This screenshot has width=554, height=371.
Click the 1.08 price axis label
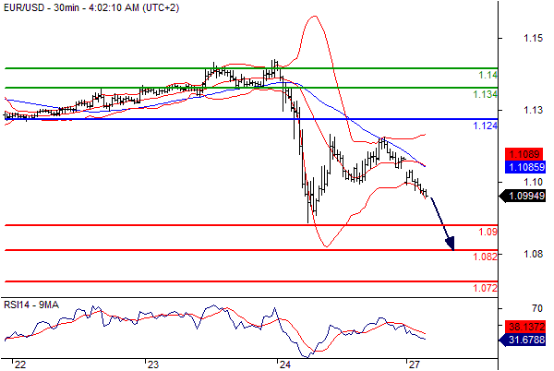(x=533, y=254)
